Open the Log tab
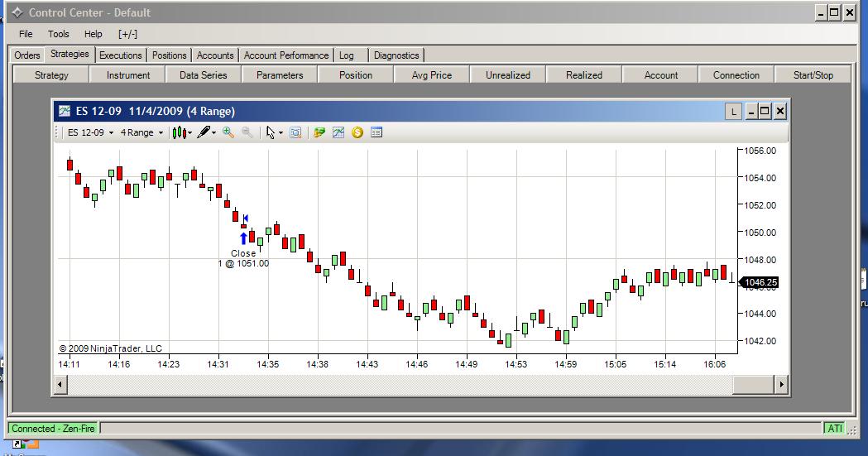Viewport: 868px width, 456px height. (x=347, y=55)
